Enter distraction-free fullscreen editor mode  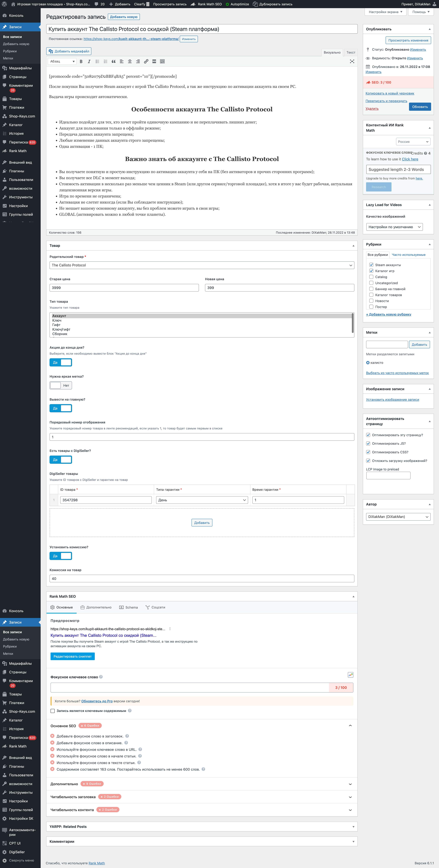(352, 61)
